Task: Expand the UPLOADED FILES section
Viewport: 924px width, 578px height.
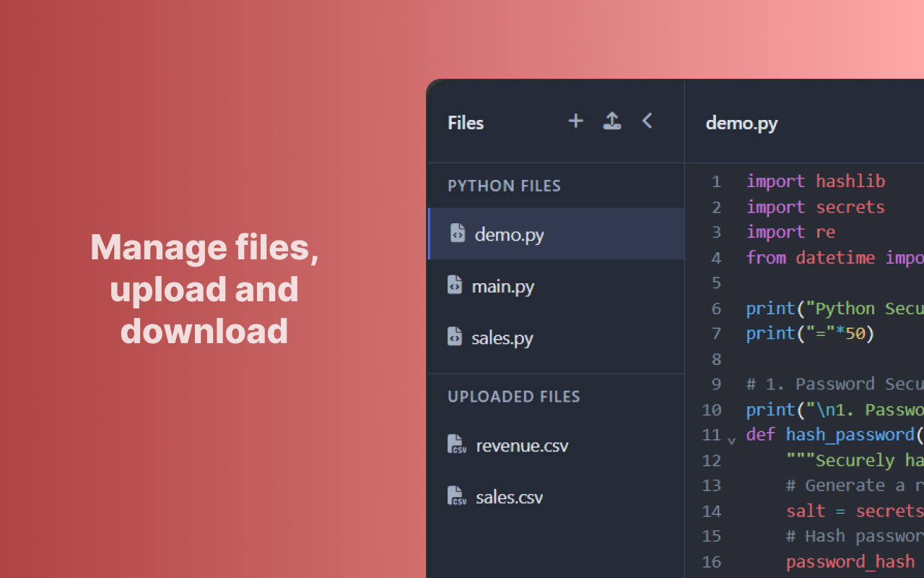Action: 513,396
